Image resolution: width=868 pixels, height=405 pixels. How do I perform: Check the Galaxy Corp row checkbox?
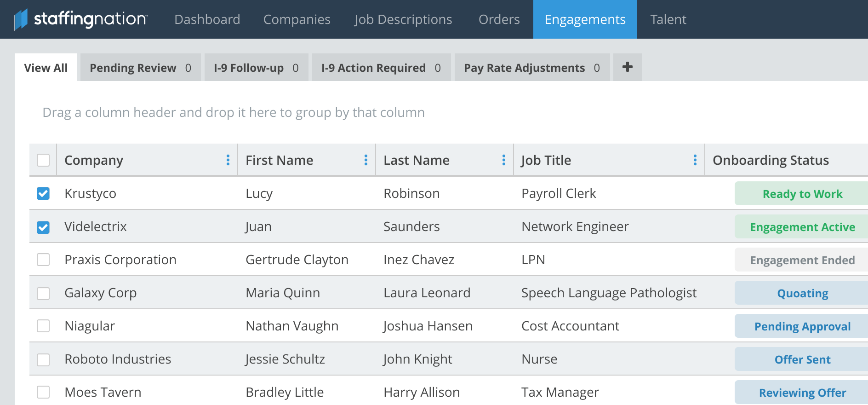[43, 293]
